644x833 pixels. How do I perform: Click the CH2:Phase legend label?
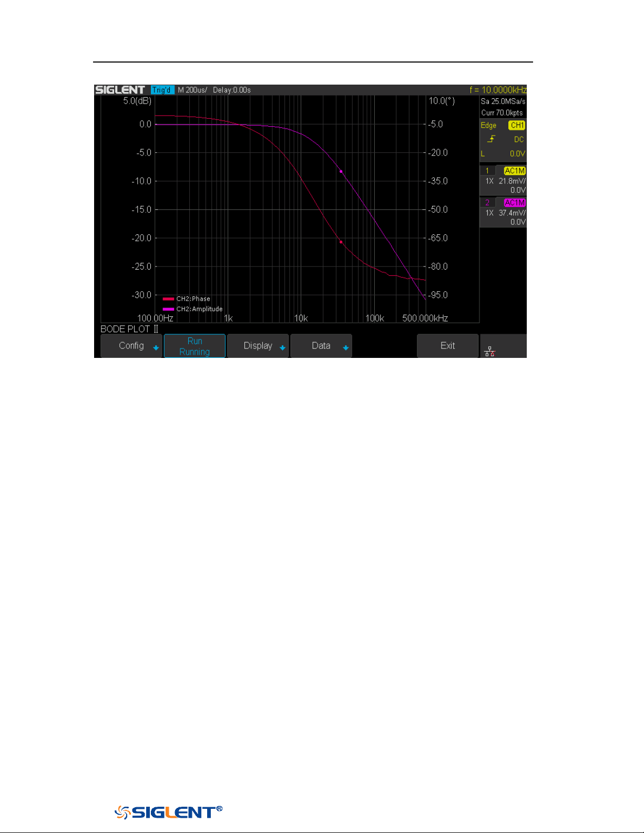193,299
